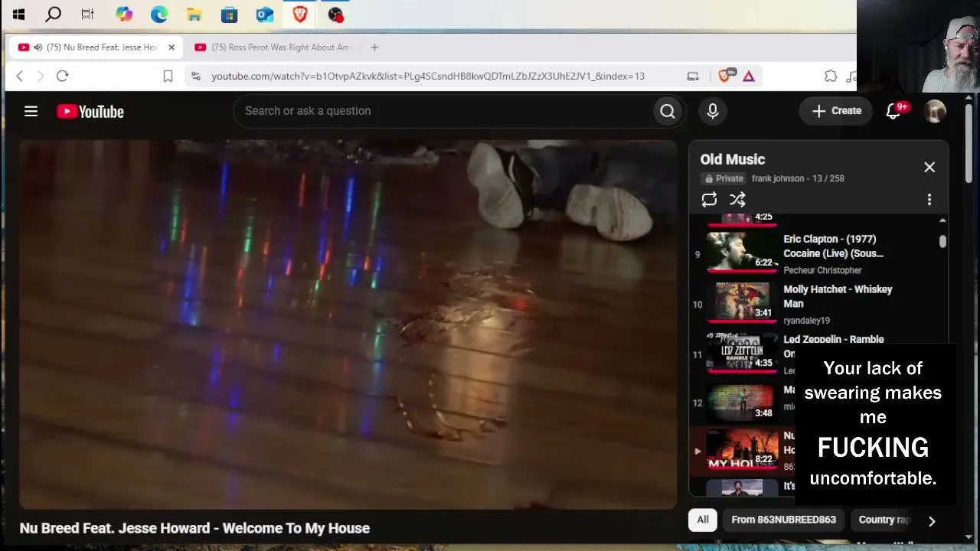Open the Old Music playlist title

pyautogui.click(x=733, y=159)
